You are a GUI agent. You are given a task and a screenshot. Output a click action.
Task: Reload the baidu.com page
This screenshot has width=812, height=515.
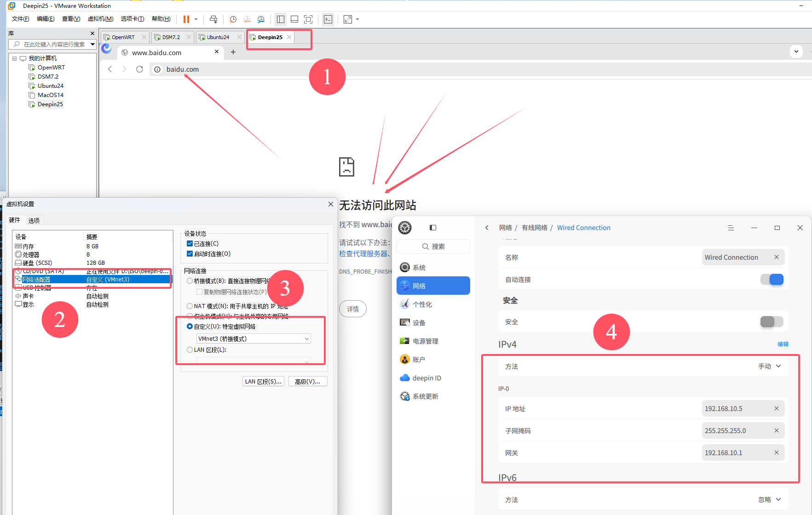[x=139, y=69]
